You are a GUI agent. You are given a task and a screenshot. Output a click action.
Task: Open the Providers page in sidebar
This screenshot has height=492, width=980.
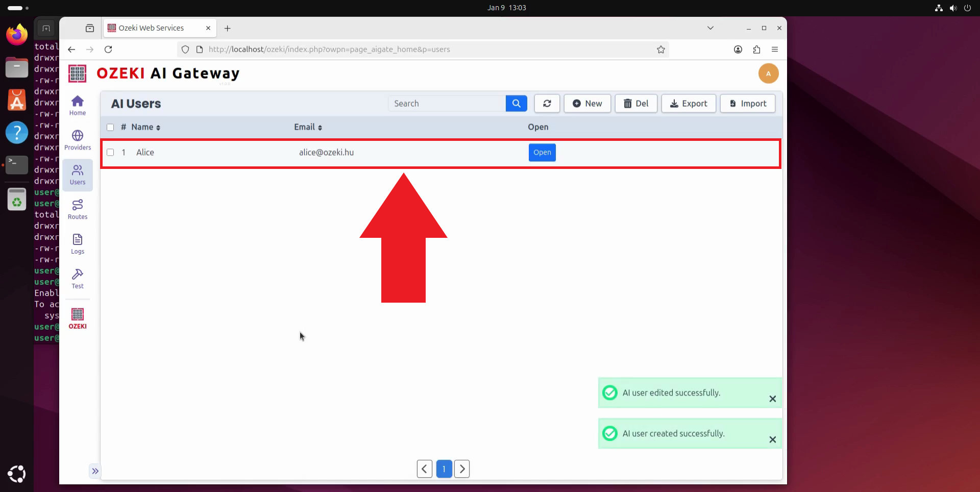(x=78, y=140)
